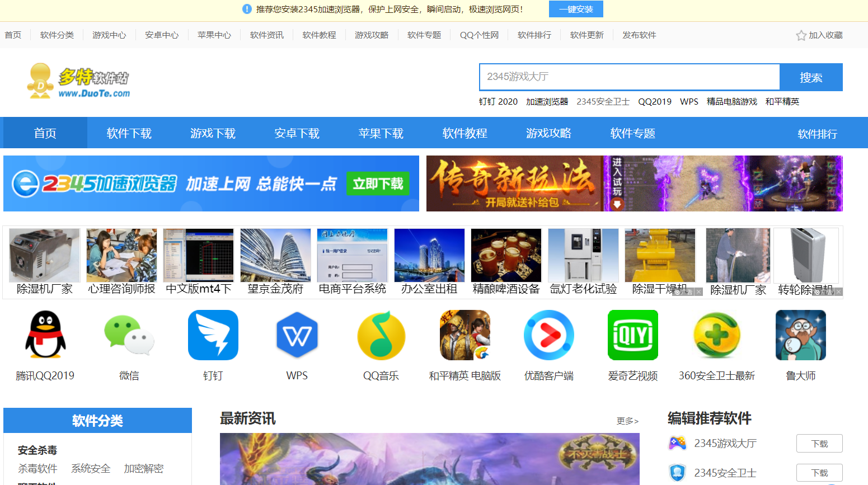The image size is (868, 485).
Task: Select the 首页 main navigation tab
Action: (45, 133)
